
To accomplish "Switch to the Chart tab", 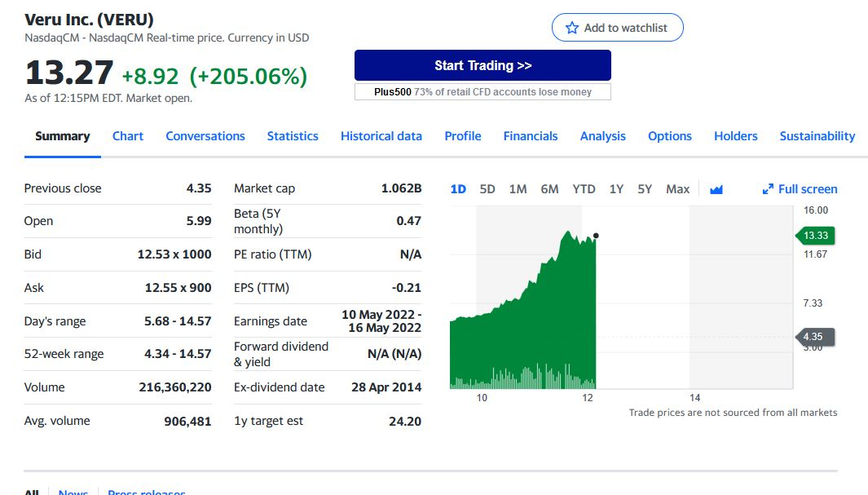I will click(128, 136).
